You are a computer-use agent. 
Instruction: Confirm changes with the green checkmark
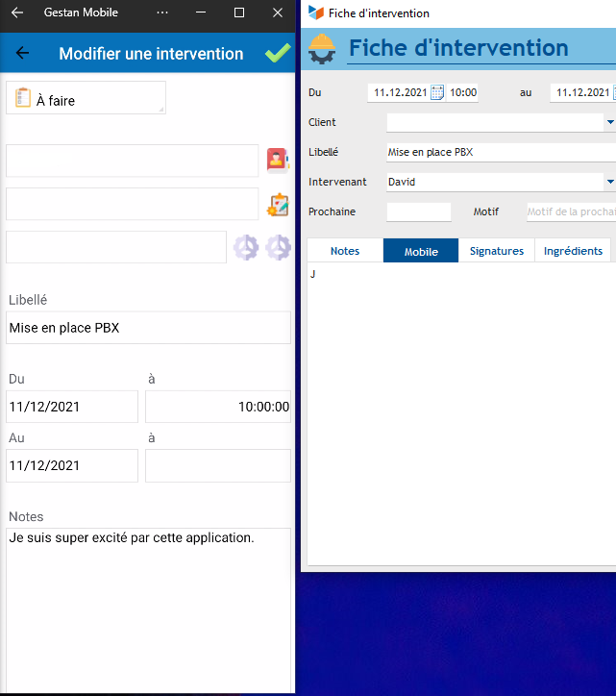click(278, 54)
